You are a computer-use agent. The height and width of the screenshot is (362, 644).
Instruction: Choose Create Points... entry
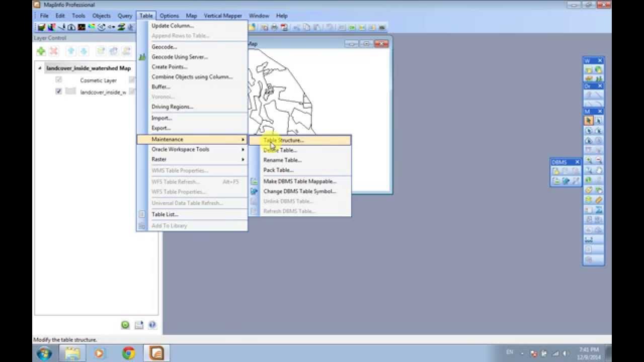[x=192, y=67]
